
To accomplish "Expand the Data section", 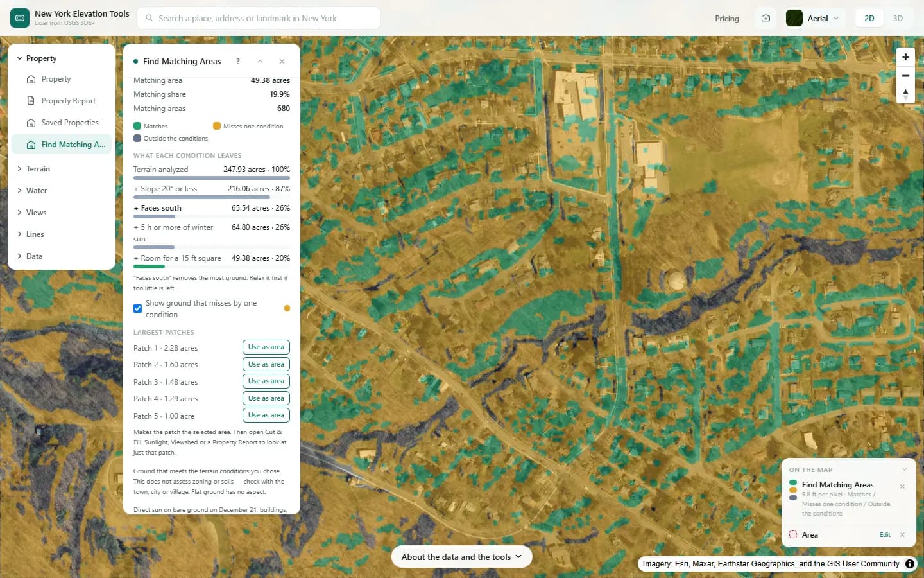I will click(x=62, y=256).
